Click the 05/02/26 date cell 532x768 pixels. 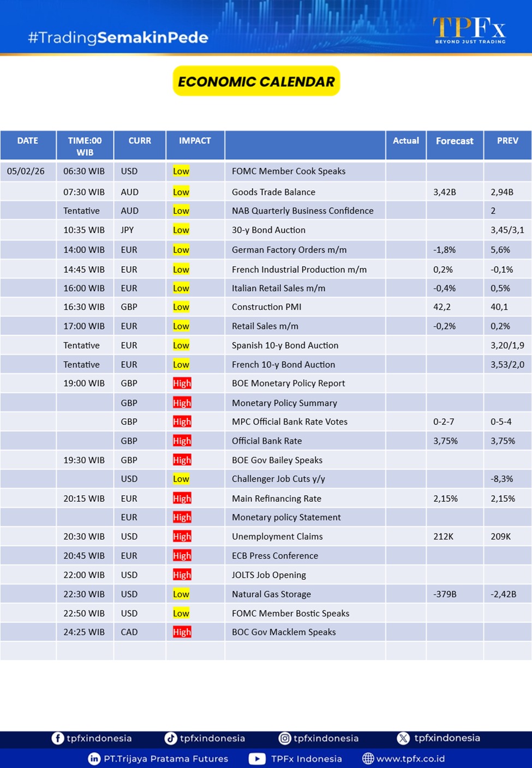(26, 171)
